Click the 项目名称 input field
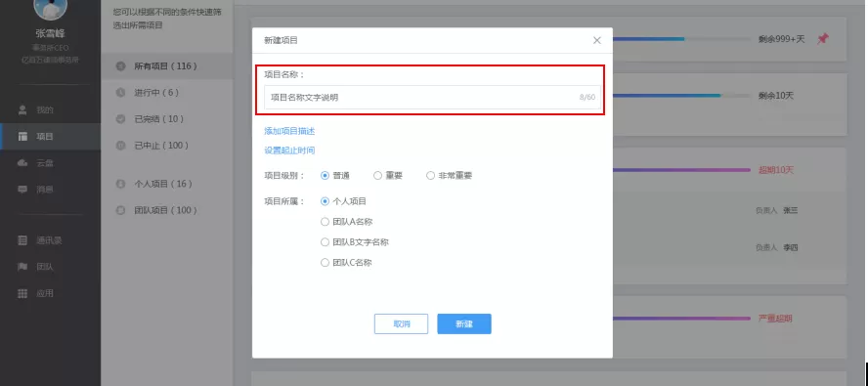This screenshot has width=868, height=386. pos(432,98)
